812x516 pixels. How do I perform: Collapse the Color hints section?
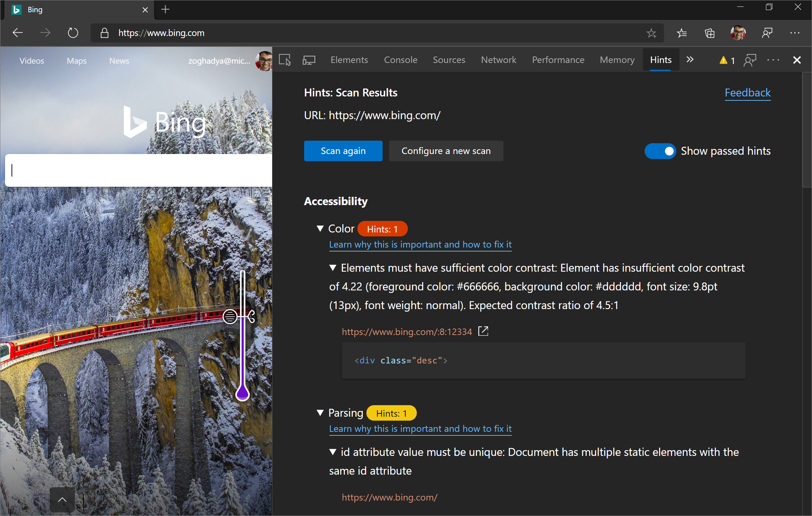320,228
